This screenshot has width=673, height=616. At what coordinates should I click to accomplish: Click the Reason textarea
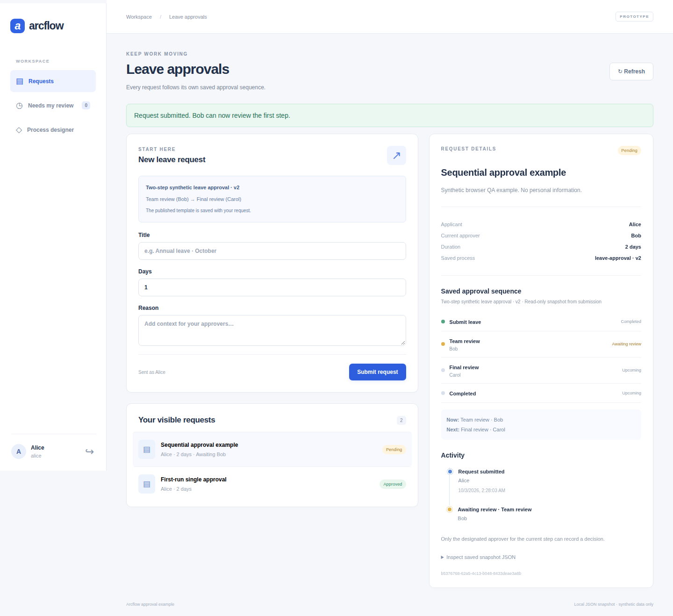(272, 330)
